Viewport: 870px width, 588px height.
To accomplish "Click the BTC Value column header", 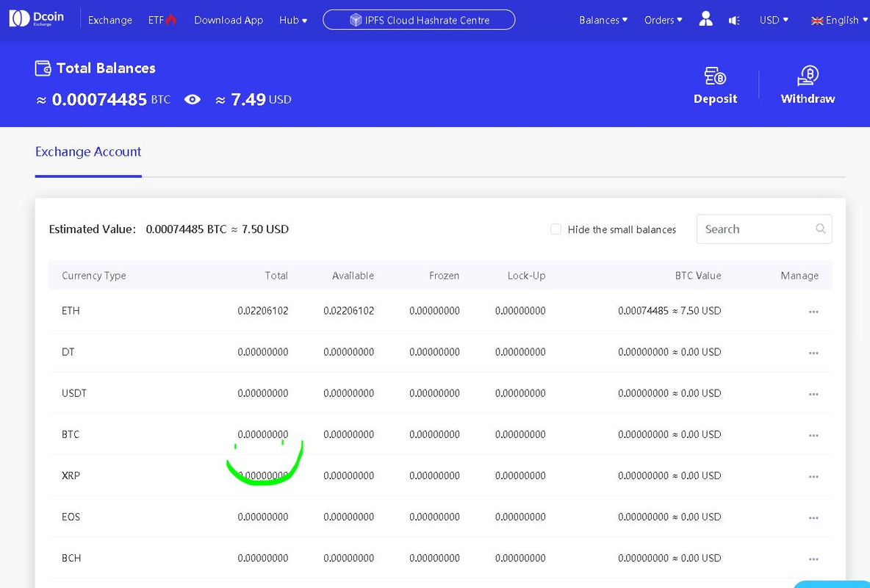I will click(x=698, y=276).
